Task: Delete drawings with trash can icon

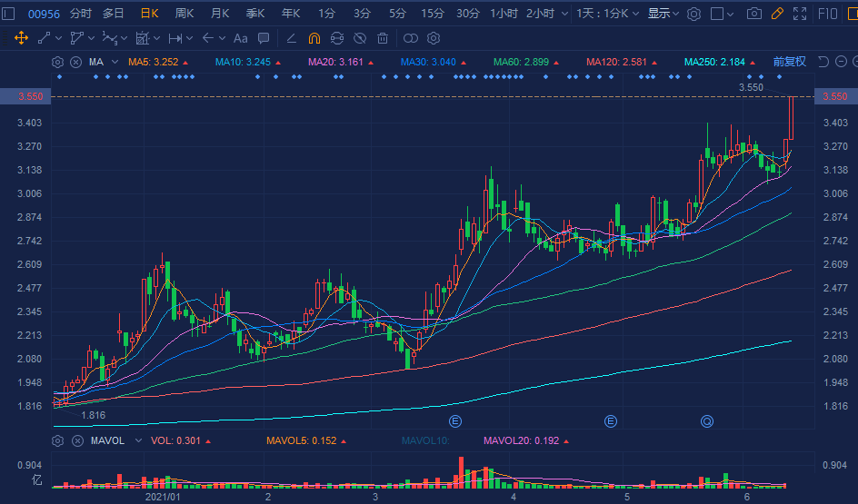Action: (383, 38)
